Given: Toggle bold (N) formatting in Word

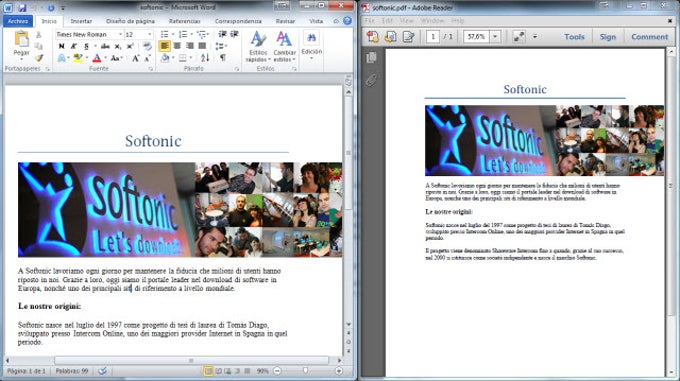Looking at the screenshot, I should 61,46.
